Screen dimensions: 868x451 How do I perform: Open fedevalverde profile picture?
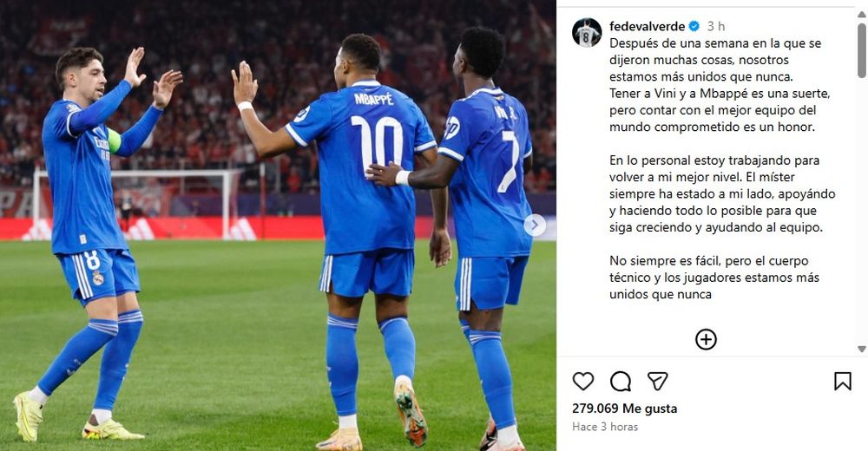tap(587, 33)
